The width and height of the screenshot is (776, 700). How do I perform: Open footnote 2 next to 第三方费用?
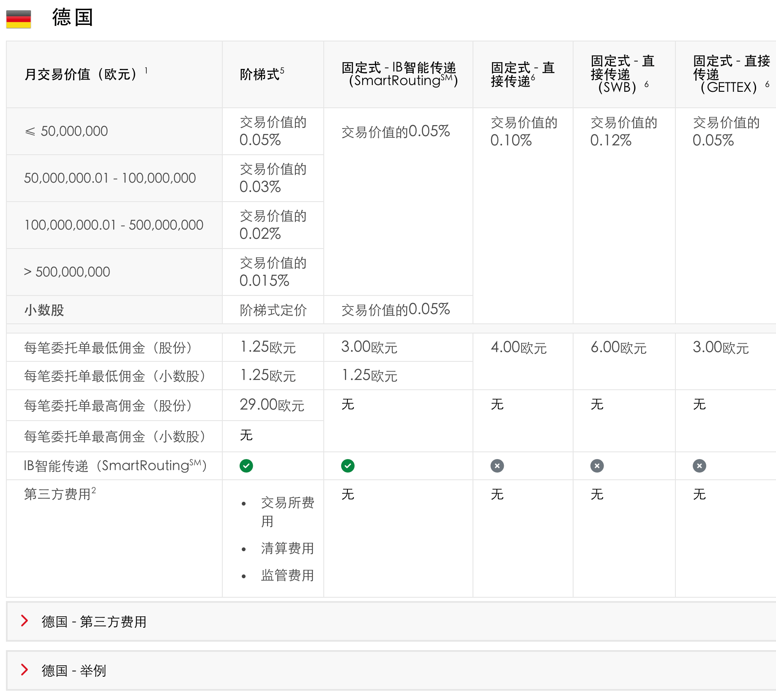(x=94, y=490)
